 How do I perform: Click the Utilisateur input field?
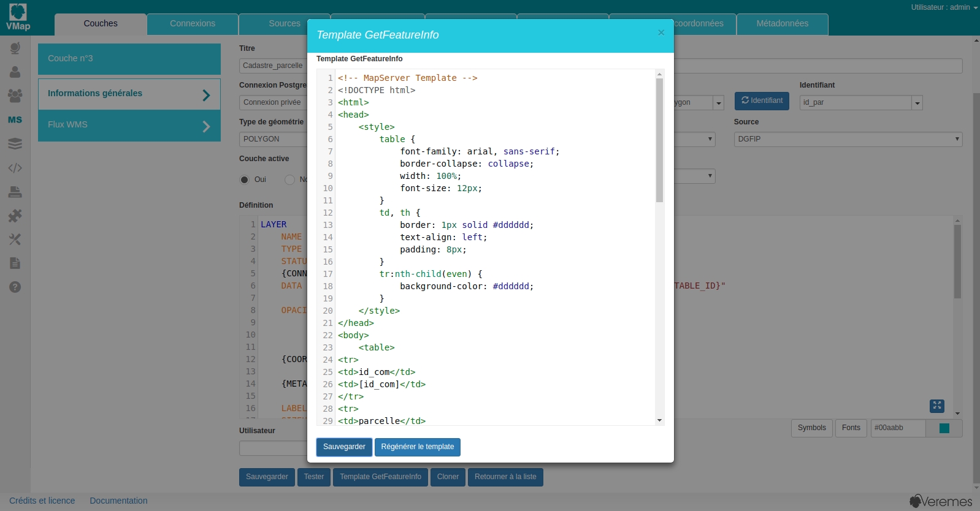click(x=273, y=449)
